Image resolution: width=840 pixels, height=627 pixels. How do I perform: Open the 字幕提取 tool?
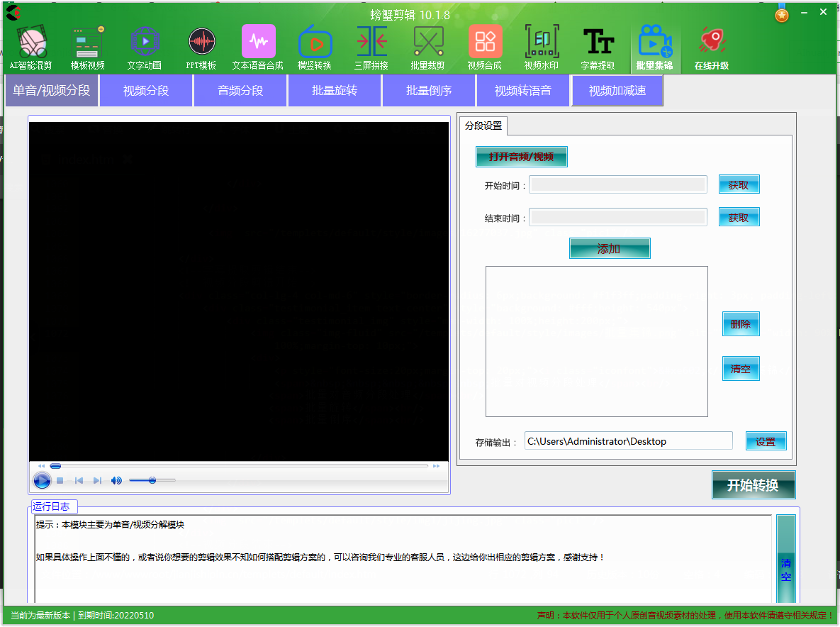[x=598, y=43]
